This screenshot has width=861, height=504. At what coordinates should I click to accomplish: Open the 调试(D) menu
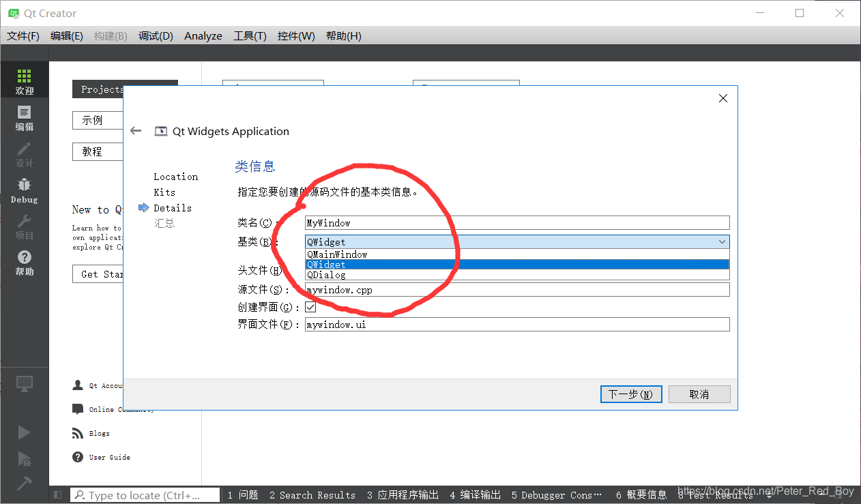[156, 35]
